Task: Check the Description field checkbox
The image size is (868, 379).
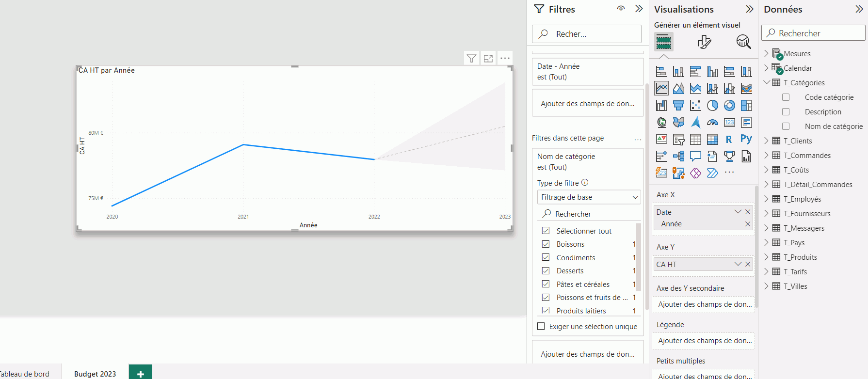Action: [786, 112]
